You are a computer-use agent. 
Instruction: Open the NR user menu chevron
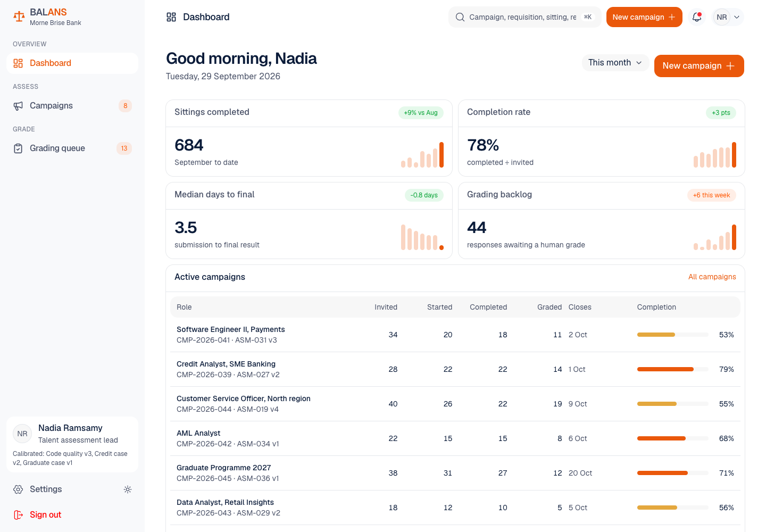click(737, 17)
